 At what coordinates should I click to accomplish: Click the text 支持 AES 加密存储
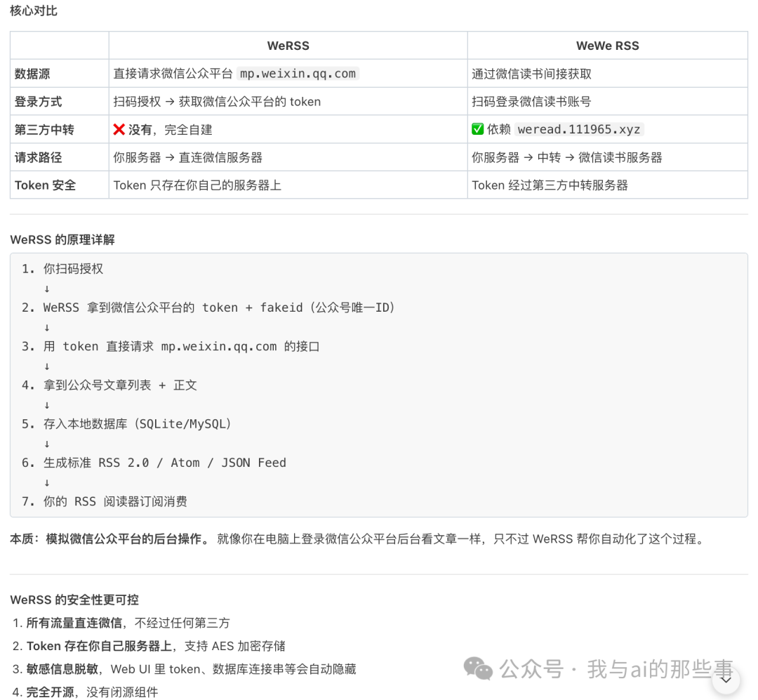tap(235, 647)
